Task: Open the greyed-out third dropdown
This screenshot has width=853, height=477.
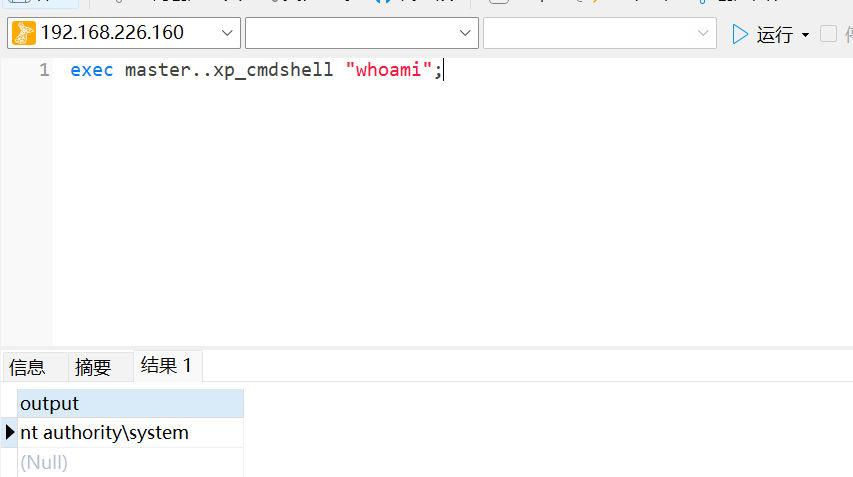Action: pyautogui.click(x=702, y=33)
